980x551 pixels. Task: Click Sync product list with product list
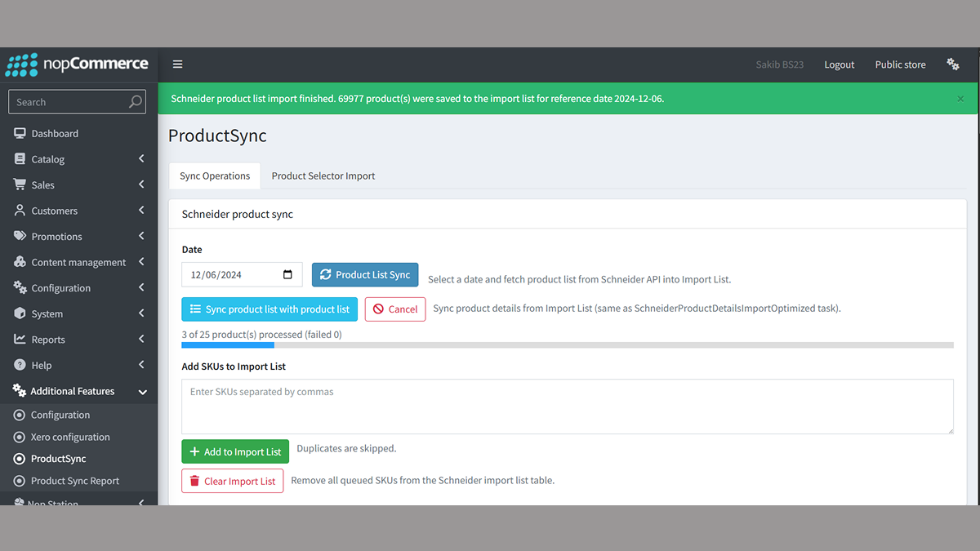(x=269, y=309)
